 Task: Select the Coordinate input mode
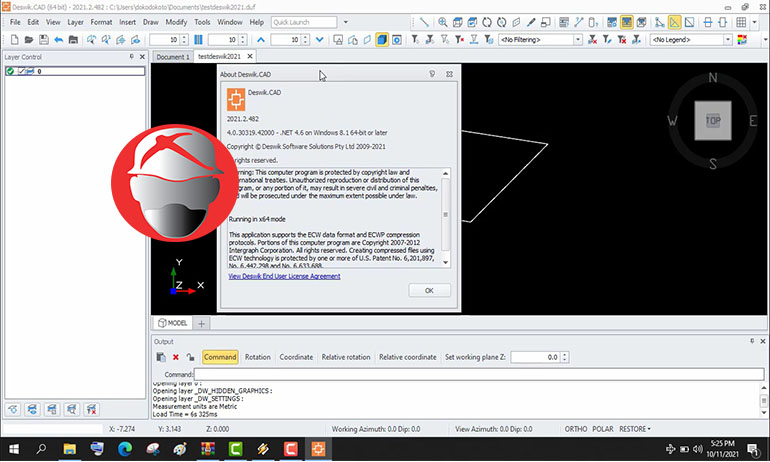296,357
